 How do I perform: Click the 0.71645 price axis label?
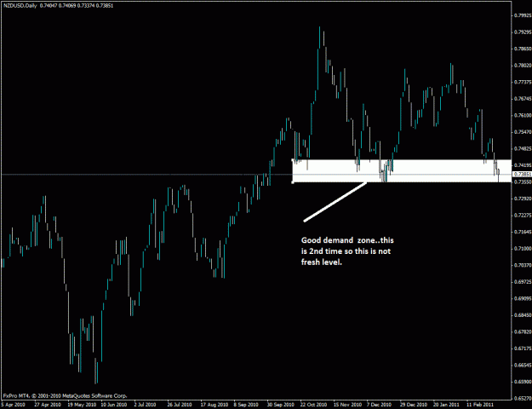[x=523, y=232]
